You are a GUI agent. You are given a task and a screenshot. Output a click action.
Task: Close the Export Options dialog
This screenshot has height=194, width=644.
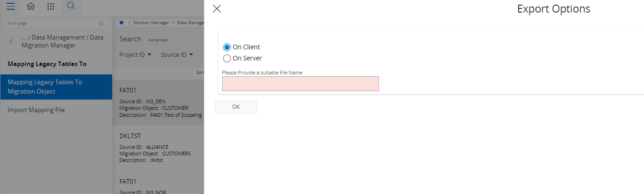(217, 8)
